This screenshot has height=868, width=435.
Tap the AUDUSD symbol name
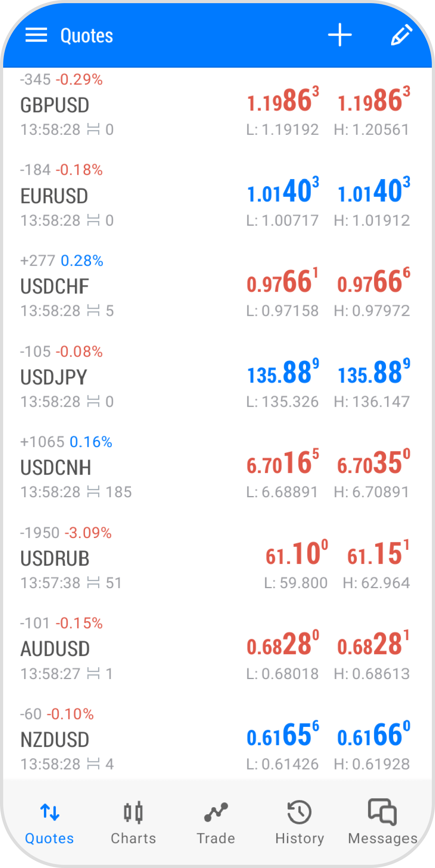pyautogui.click(x=55, y=649)
